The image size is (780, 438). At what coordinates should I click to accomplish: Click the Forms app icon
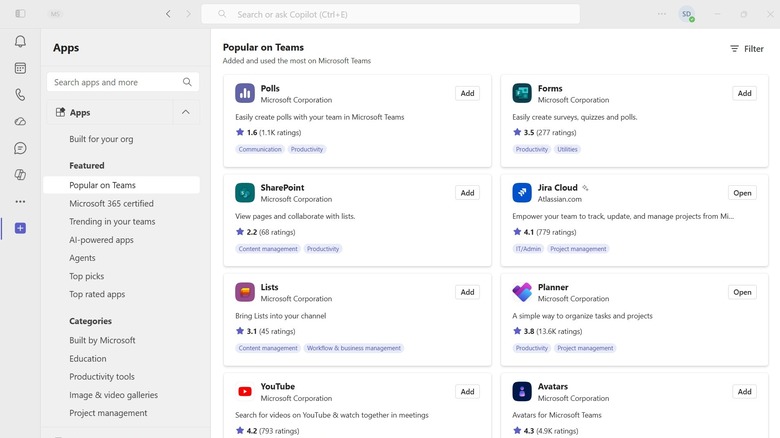pos(522,93)
